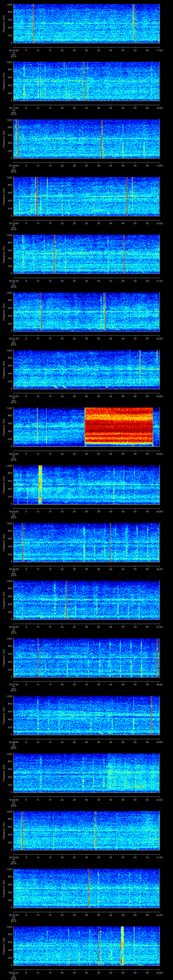This screenshot has height=980, width=173.
Task: Click the vertical line near 8s in the 18:16:00 spectrogram
Action: coord(33,23)
